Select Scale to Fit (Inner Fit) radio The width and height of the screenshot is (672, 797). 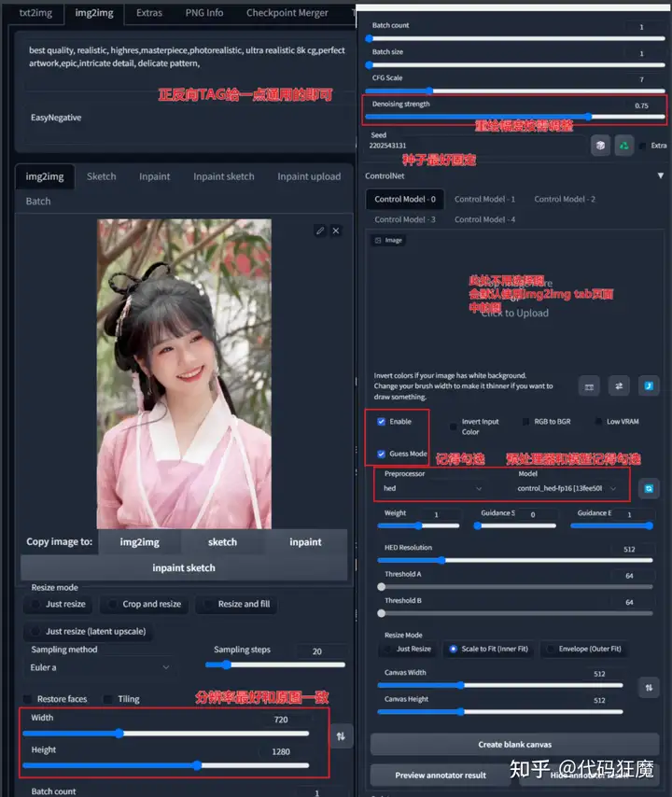[x=488, y=650]
